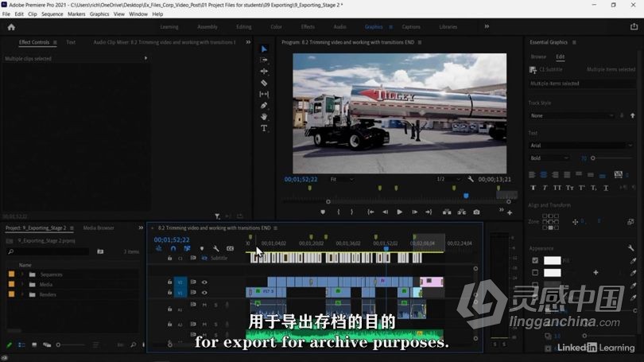
Task: Add marker in timeline panel
Action: 202,248
